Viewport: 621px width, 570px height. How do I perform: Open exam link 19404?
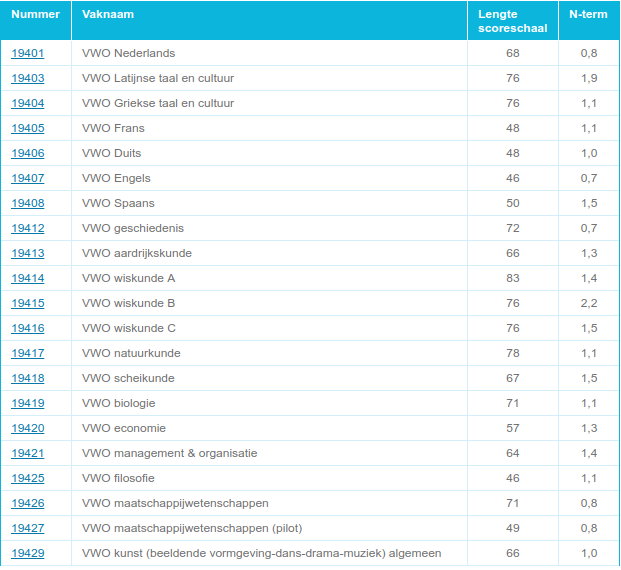(x=28, y=103)
